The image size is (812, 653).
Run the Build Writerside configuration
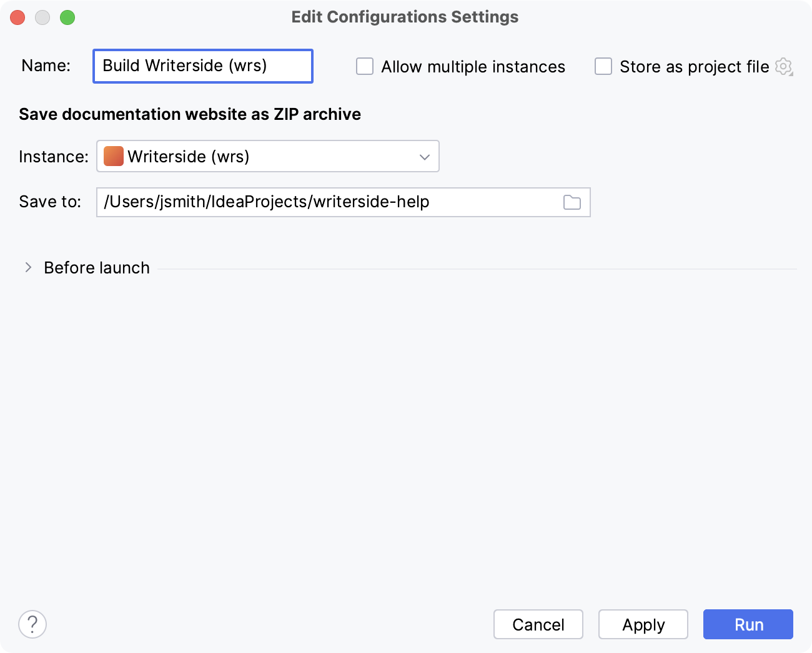747,624
